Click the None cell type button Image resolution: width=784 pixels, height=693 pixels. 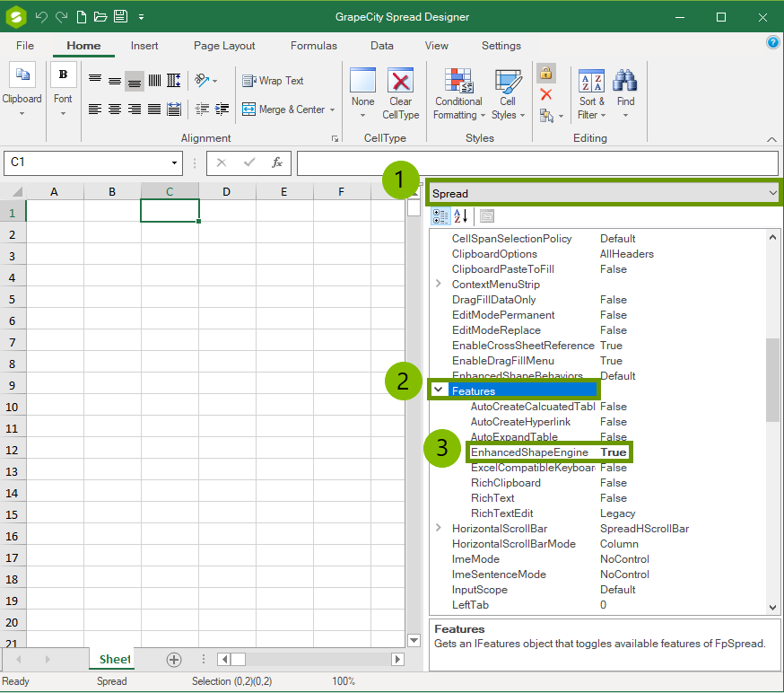[363, 94]
